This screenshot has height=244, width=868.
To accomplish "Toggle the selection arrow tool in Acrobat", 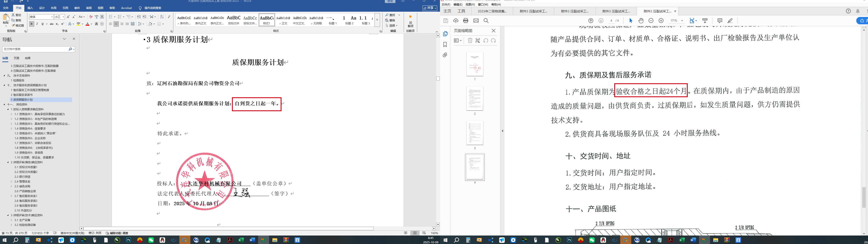I will pyautogui.click(x=631, y=21).
